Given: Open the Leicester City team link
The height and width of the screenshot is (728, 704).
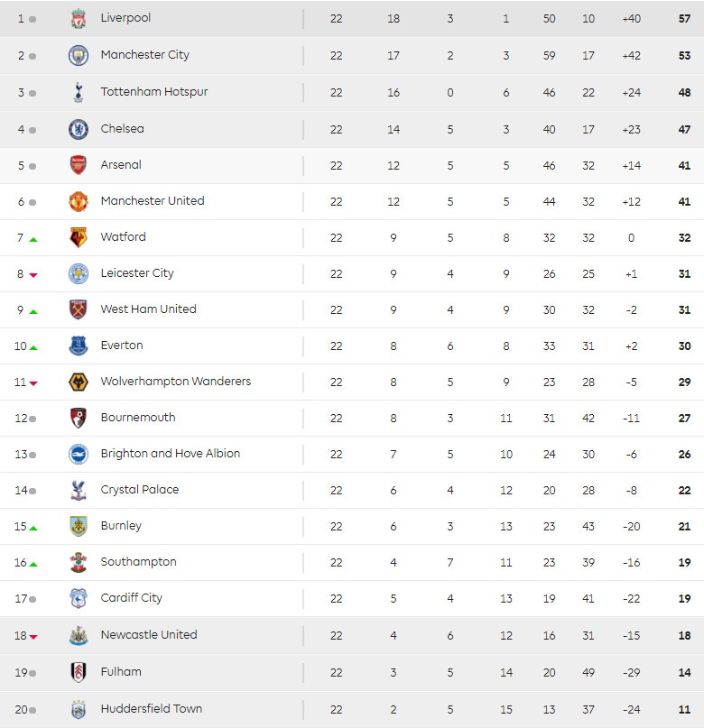Looking at the screenshot, I should pos(137,273).
